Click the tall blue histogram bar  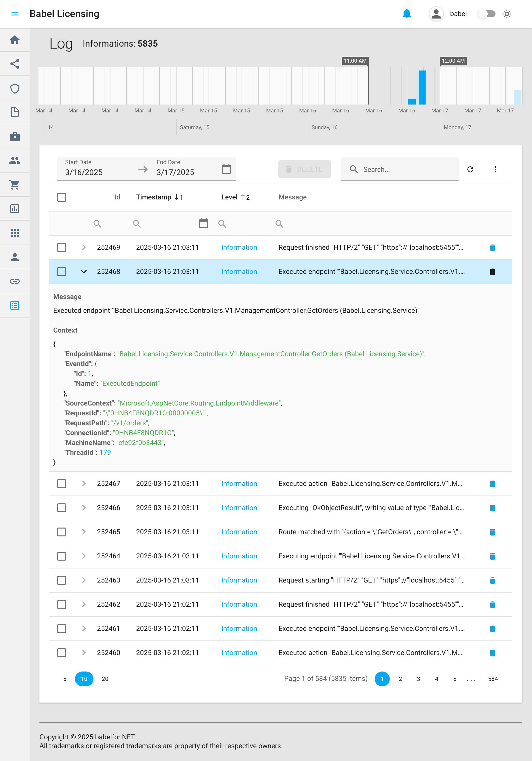pos(422,87)
